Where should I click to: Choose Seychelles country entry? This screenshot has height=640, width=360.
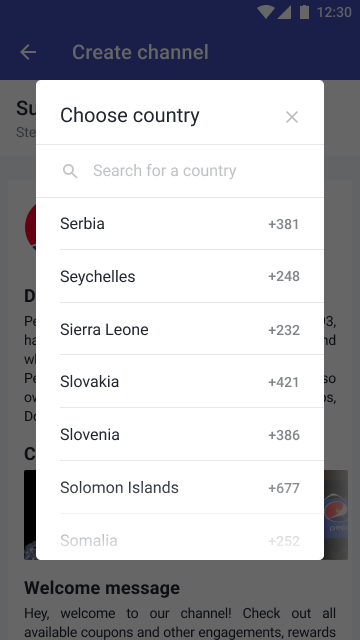click(x=180, y=276)
